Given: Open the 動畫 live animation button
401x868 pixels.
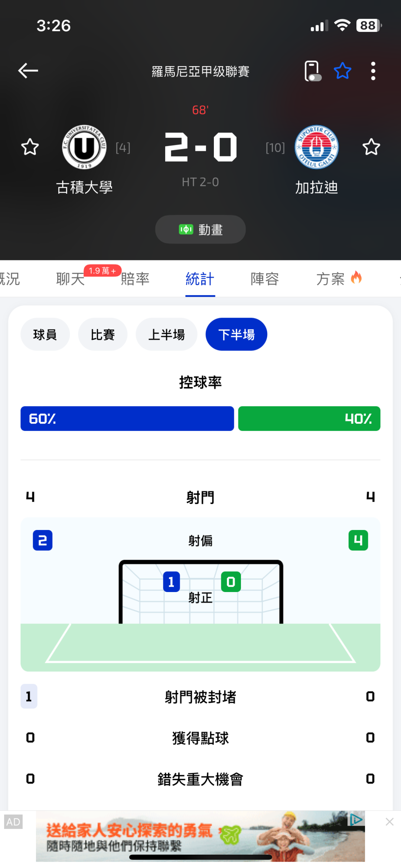Looking at the screenshot, I should click(x=200, y=230).
